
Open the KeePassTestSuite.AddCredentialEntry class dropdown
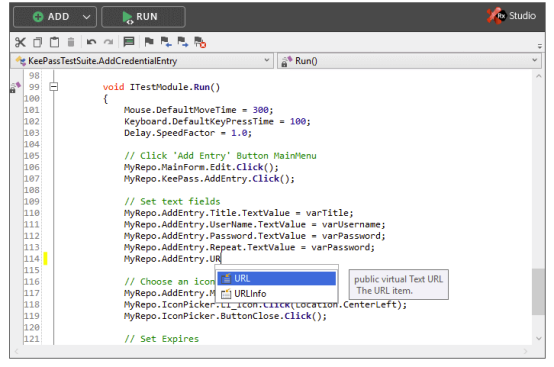(x=142, y=61)
